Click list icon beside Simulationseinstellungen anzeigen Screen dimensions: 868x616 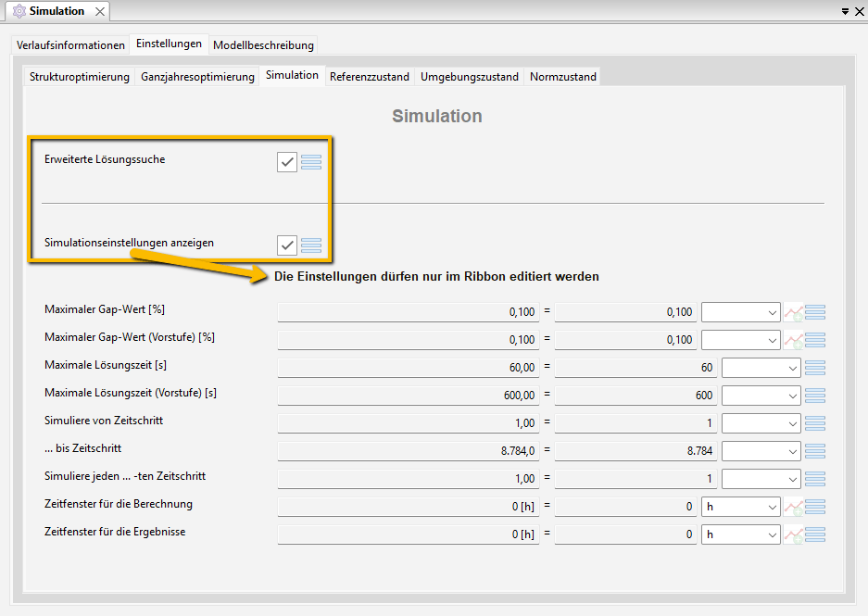311,245
